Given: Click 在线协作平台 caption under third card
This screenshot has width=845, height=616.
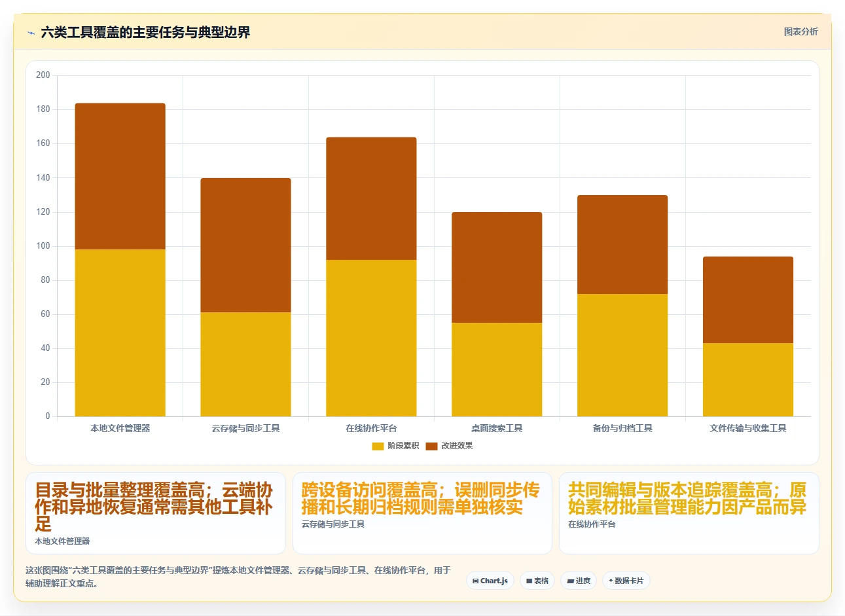Looking at the screenshot, I should [x=592, y=524].
